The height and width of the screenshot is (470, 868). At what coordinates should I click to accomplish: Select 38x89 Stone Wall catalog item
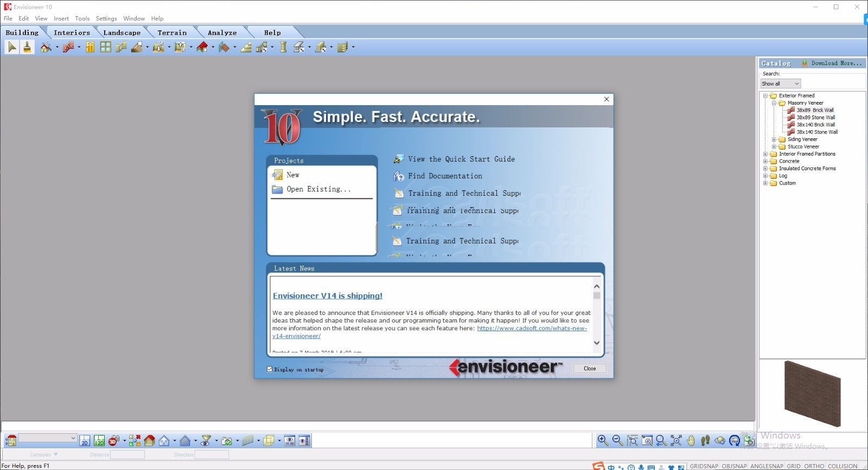tap(815, 117)
